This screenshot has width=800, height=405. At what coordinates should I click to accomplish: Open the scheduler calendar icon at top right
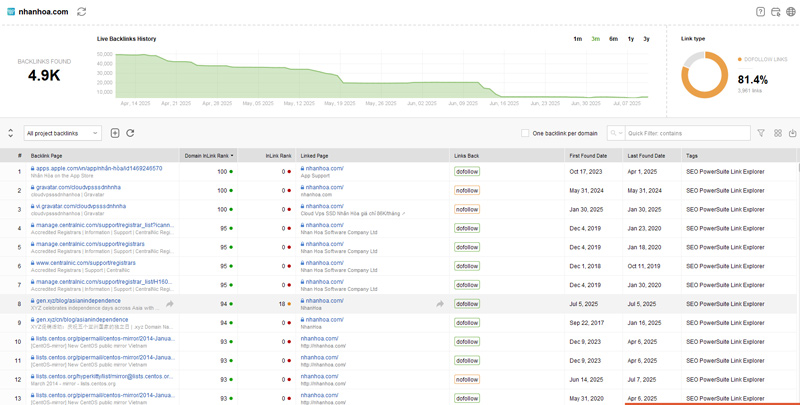coord(776,12)
